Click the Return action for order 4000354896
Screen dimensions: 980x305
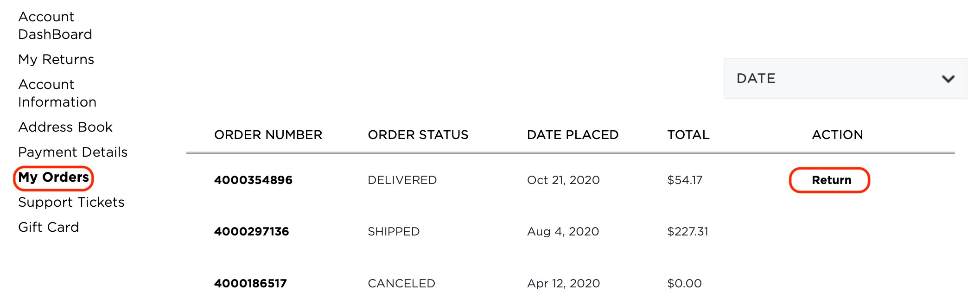tap(830, 180)
